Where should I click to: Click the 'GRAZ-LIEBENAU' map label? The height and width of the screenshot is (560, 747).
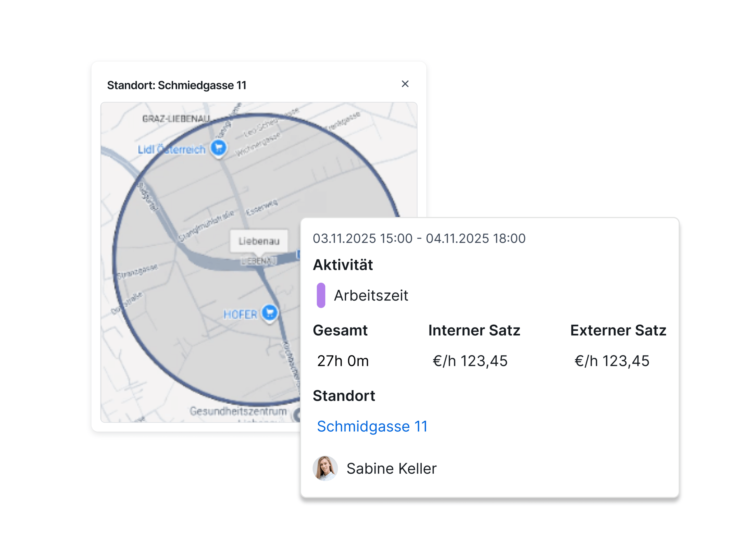tap(176, 119)
